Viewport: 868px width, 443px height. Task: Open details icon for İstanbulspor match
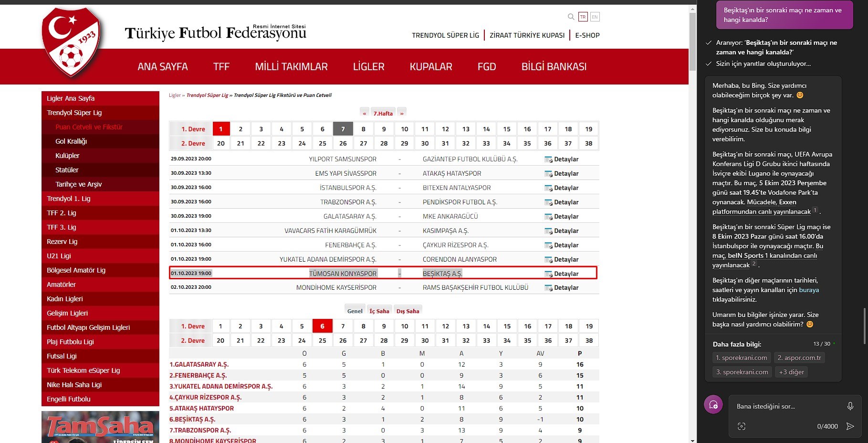[x=548, y=188]
